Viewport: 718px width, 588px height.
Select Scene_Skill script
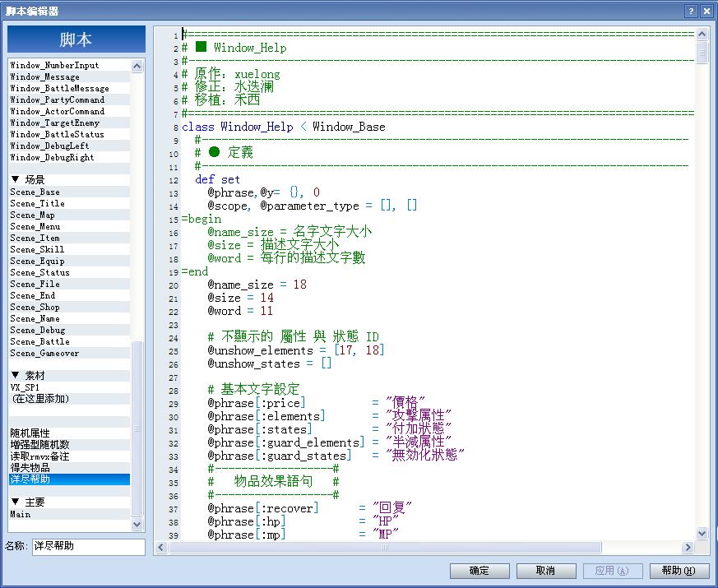coord(69,249)
